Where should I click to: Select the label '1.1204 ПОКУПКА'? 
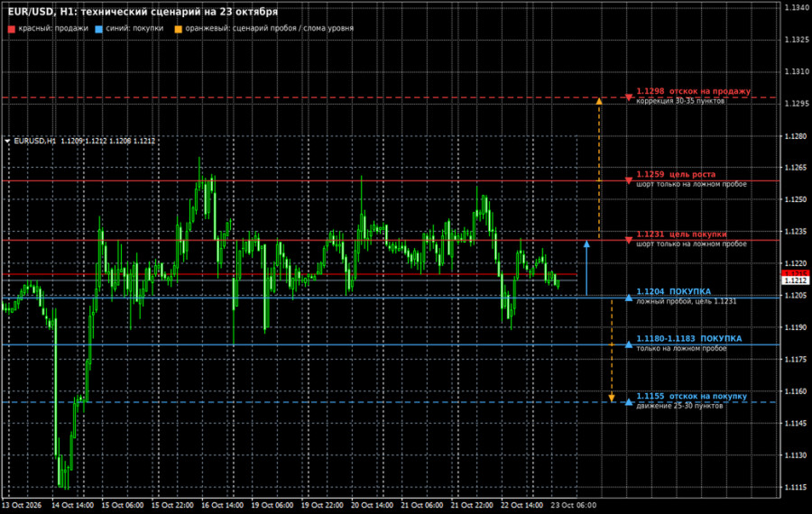(x=674, y=291)
